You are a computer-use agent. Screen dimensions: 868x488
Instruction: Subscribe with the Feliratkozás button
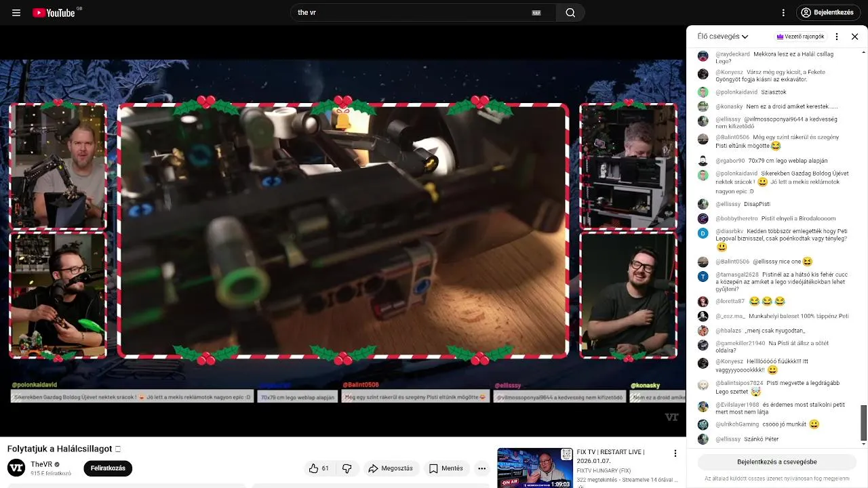(x=108, y=468)
